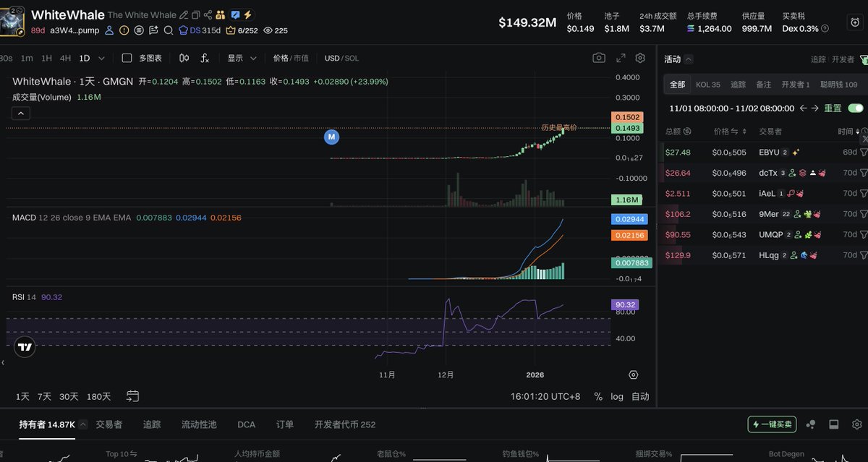Click the WhiteWhale token avatar image

click(14, 22)
